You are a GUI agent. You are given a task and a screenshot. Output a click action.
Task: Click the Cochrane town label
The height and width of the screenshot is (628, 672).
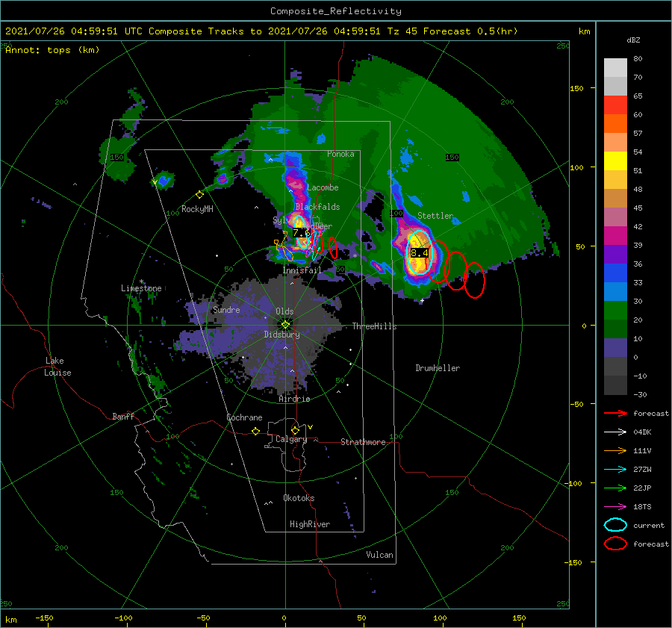[244, 417]
